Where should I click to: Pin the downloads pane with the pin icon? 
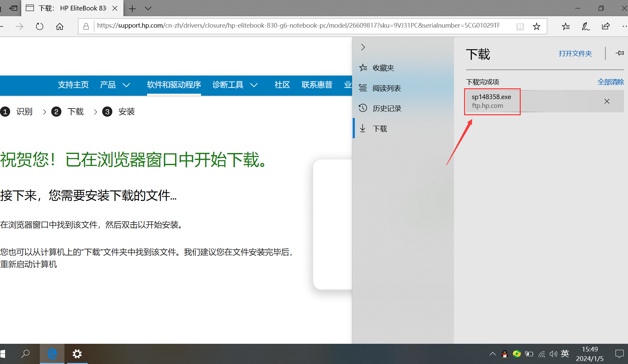point(620,53)
